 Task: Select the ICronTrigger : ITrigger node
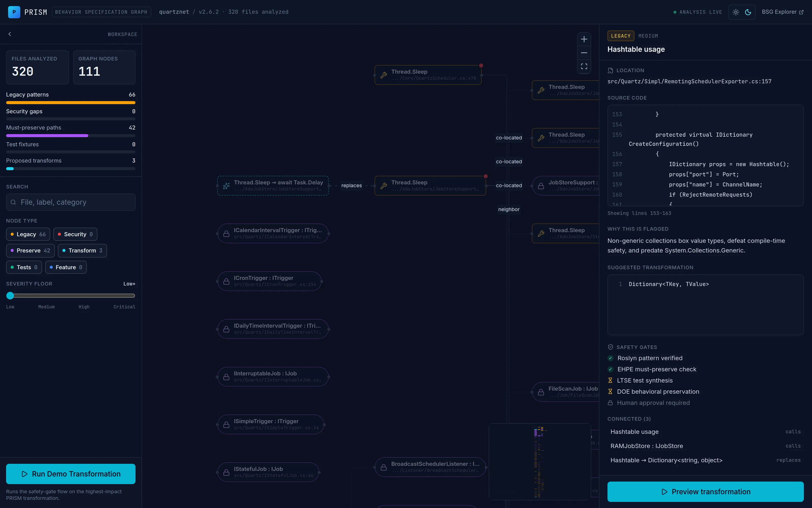(269, 281)
